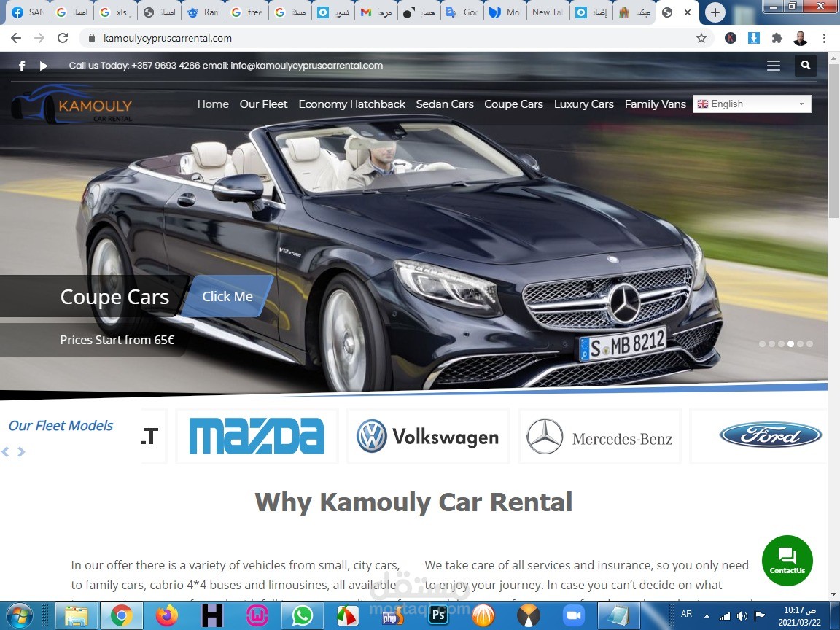
Task: Switch to the Gmail tab
Action: pos(376,12)
